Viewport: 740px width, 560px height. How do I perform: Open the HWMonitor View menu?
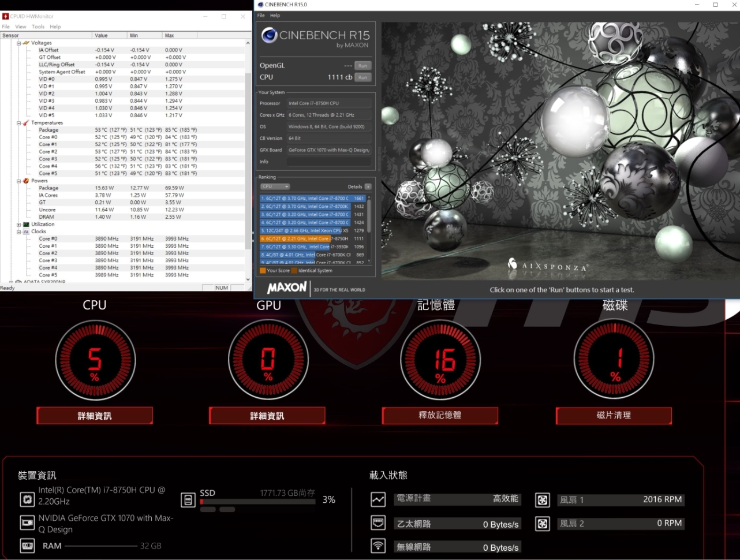[21, 27]
